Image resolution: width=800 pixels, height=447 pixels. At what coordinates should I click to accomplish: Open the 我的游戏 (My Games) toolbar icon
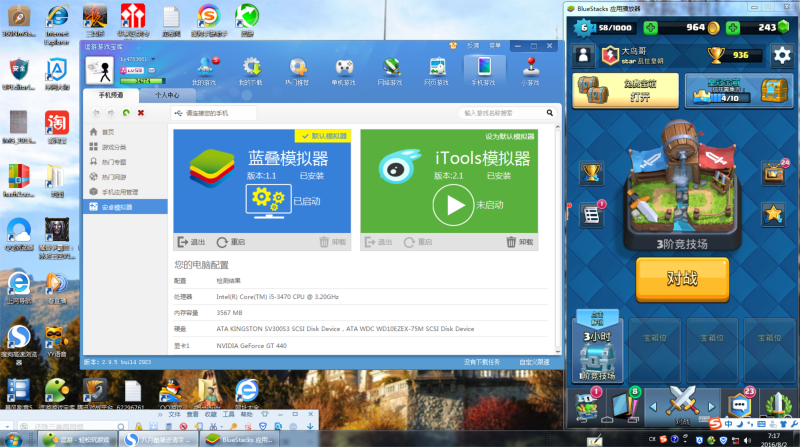click(205, 71)
